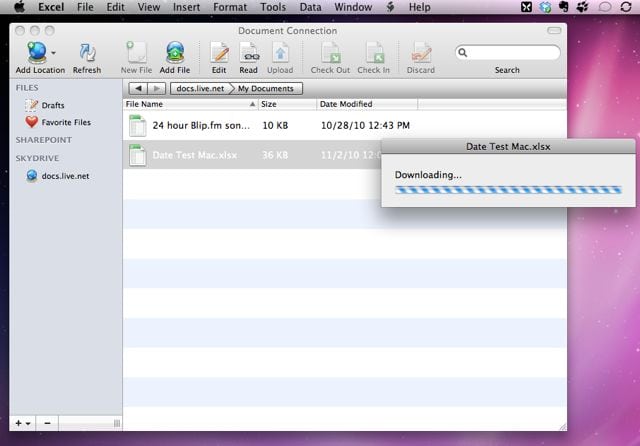Focus the Search field
Screen dimensions: 640x446
508,53
